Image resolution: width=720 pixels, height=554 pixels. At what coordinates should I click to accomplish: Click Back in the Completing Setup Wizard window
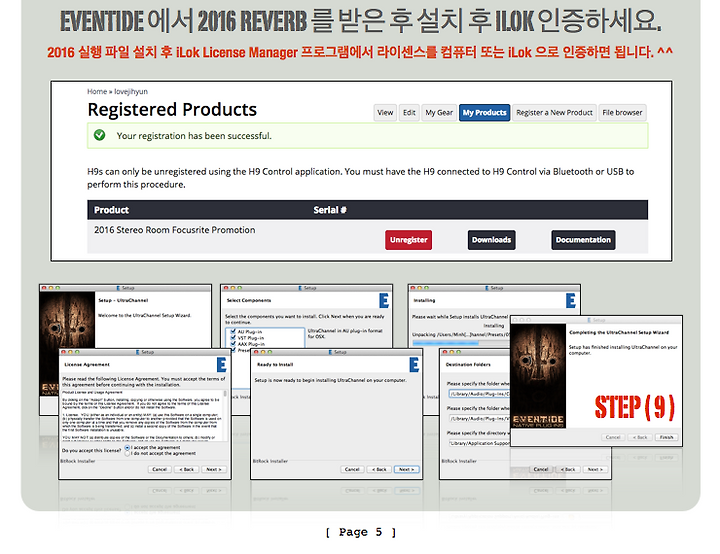(640, 437)
